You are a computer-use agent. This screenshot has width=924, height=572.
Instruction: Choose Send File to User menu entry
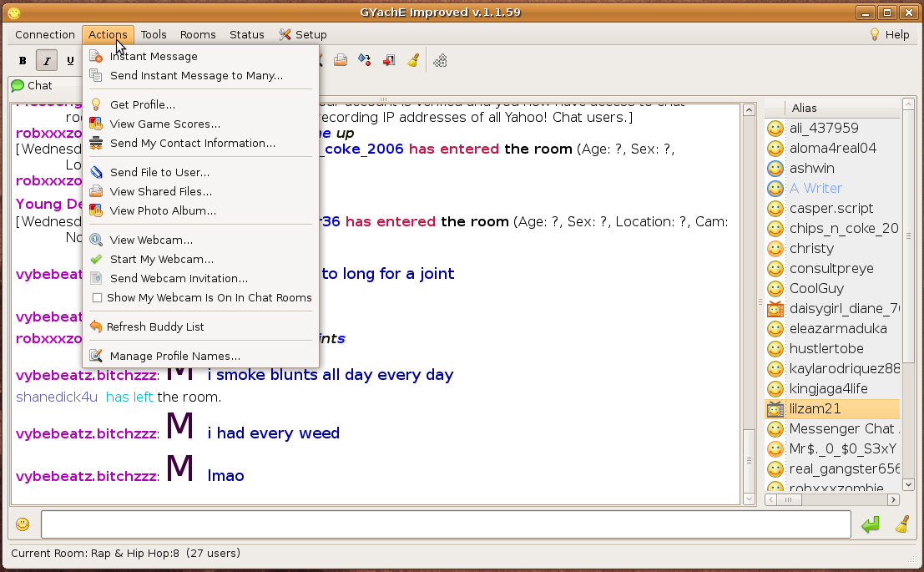click(x=159, y=172)
